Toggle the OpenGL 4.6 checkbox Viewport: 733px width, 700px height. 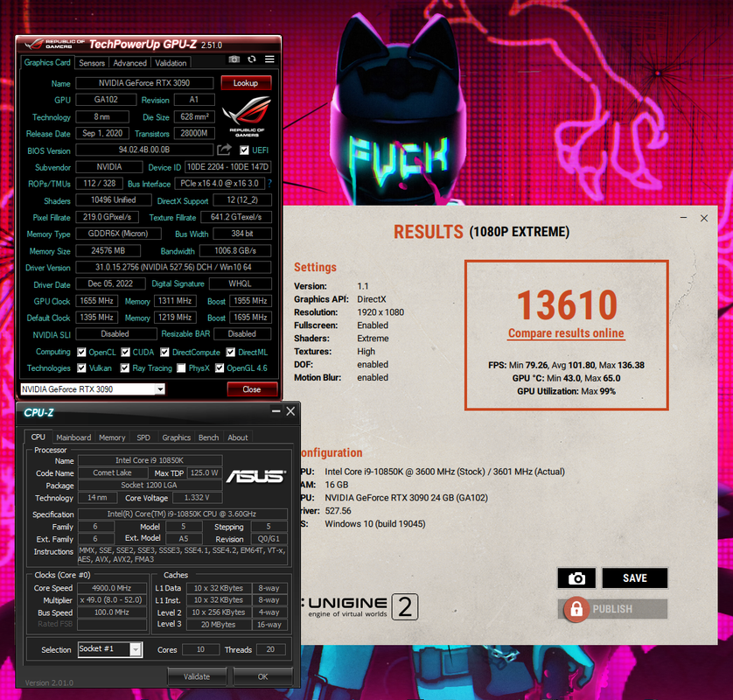[220, 368]
